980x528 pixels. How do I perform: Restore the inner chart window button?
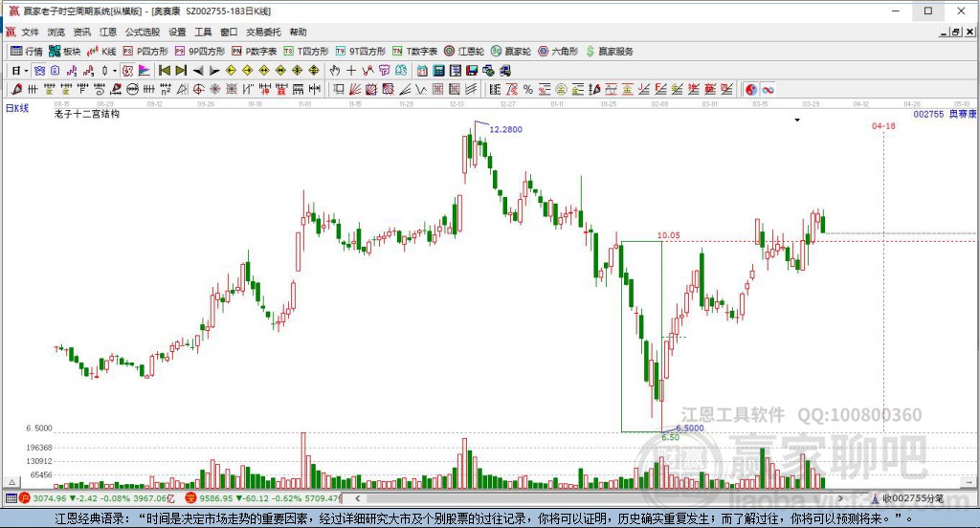[x=956, y=32]
